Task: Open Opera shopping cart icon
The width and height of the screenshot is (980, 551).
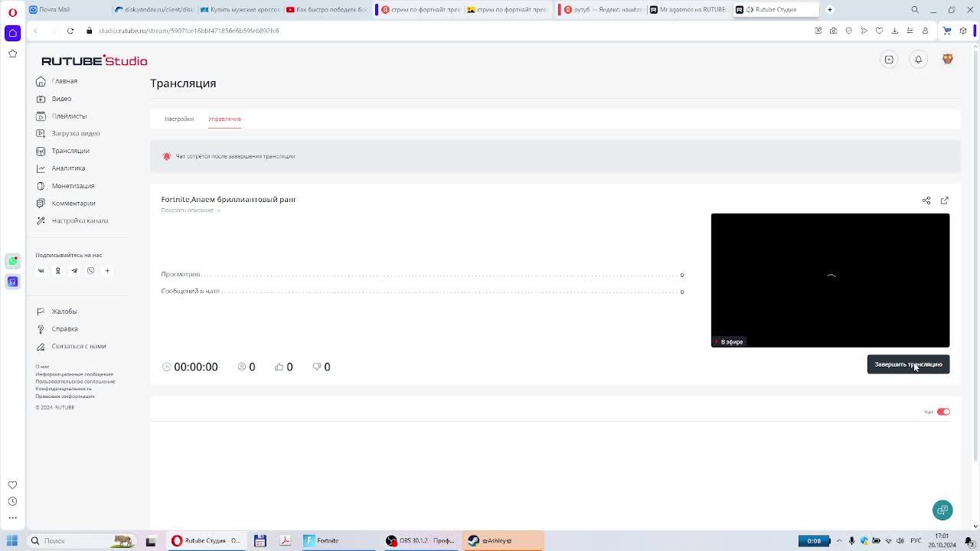Action: click(947, 31)
